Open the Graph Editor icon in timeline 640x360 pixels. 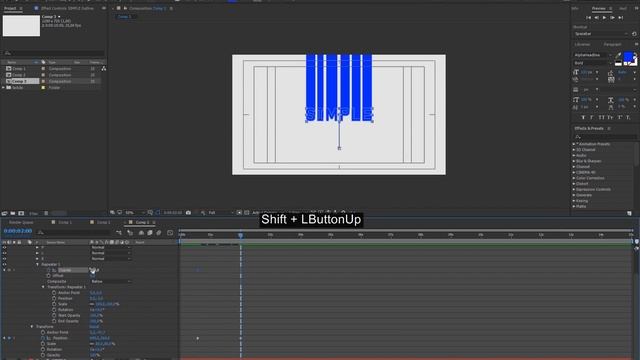pyautogui.click(x=170, y=233)
